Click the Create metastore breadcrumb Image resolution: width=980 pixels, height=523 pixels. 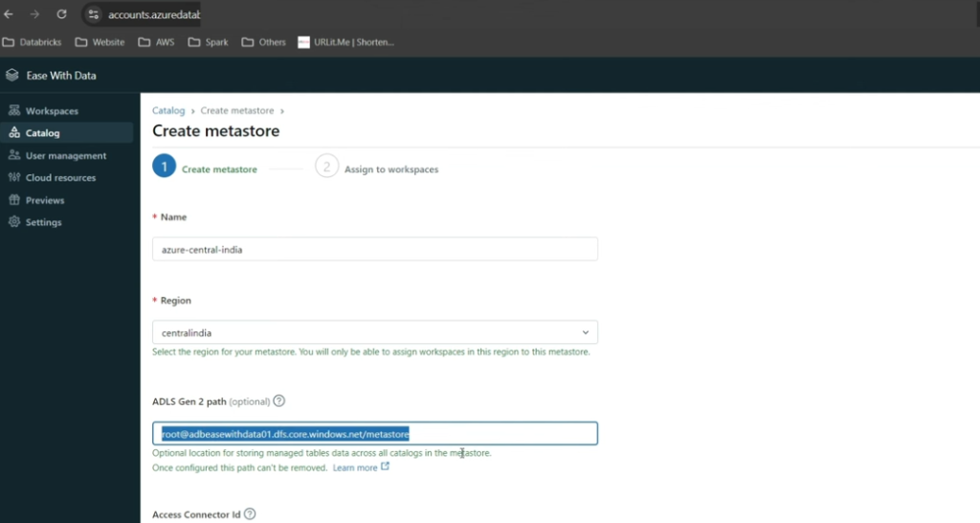point(237,110)
